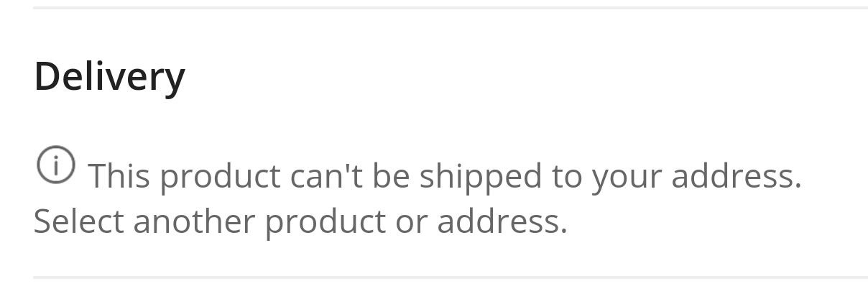
Task: Click the word "be" before shipped
Action: click(391, 176)
